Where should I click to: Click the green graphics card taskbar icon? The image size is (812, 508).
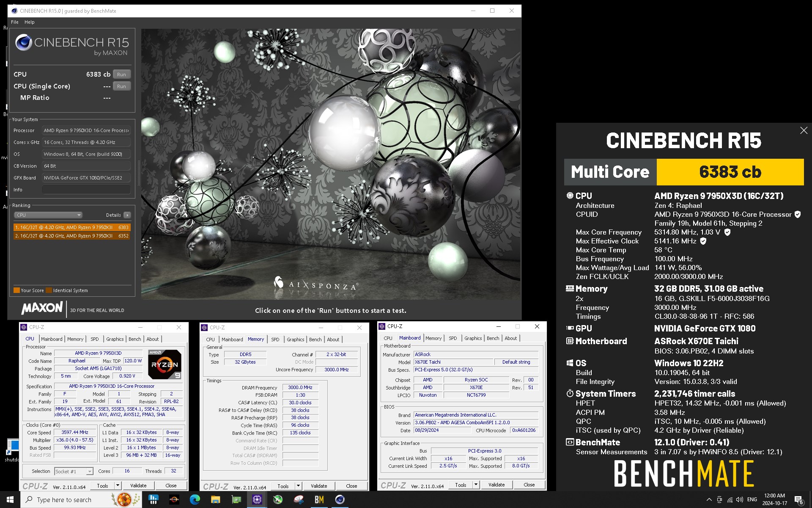tap(236, 500)
